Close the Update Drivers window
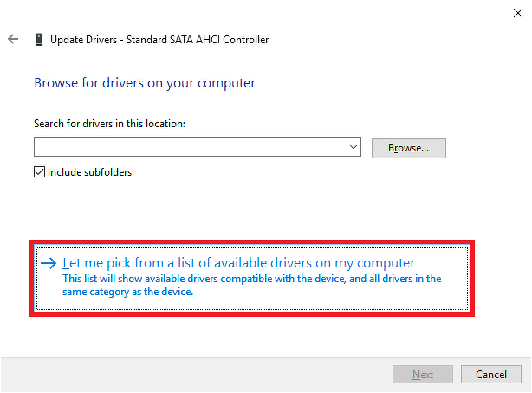Image resolution: width=532 pixels, height=393 pixels. coord(518,13)
